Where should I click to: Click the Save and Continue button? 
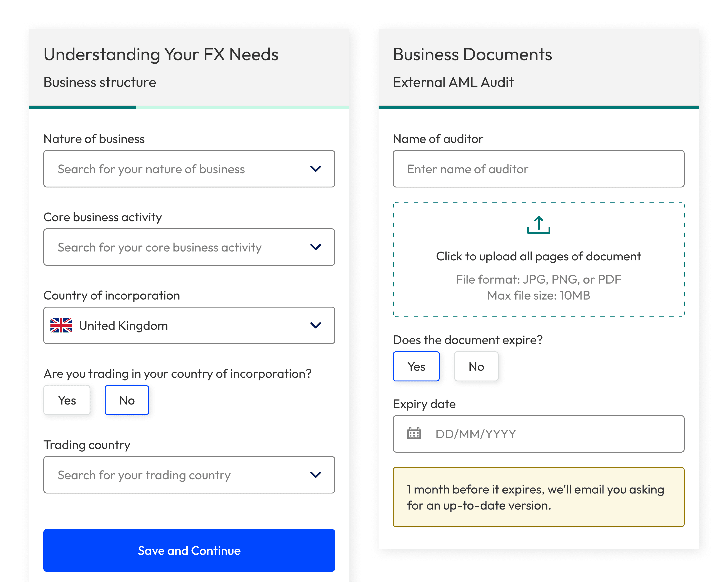(189, 551)
